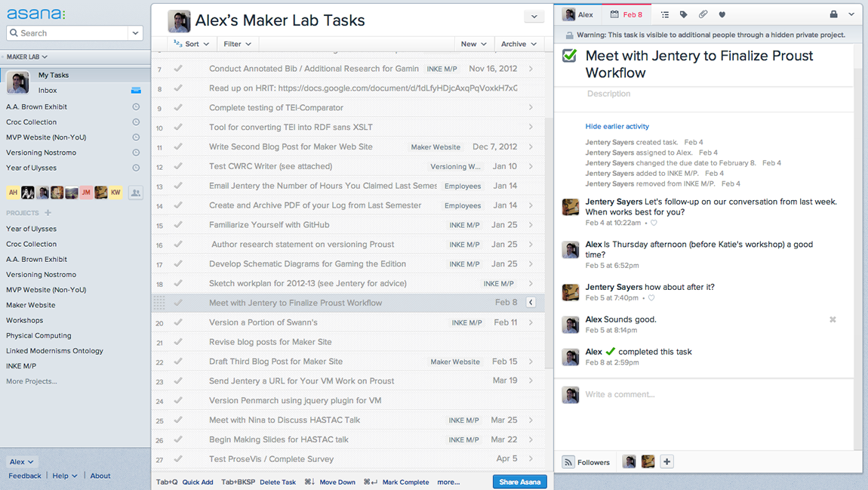
Task: Select the Workshops project in sidebar
Action: 24,320
